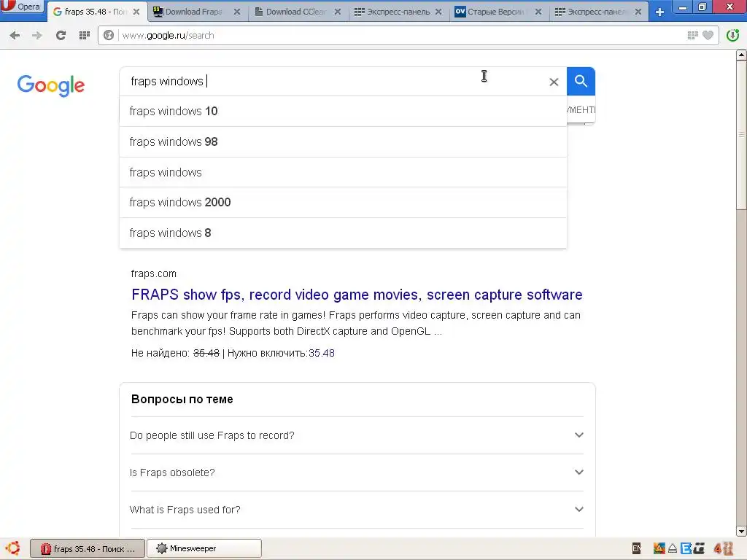Close the Download CCleaner tab
The height and width of the screenshot is (560, 747).
[337, 12]
